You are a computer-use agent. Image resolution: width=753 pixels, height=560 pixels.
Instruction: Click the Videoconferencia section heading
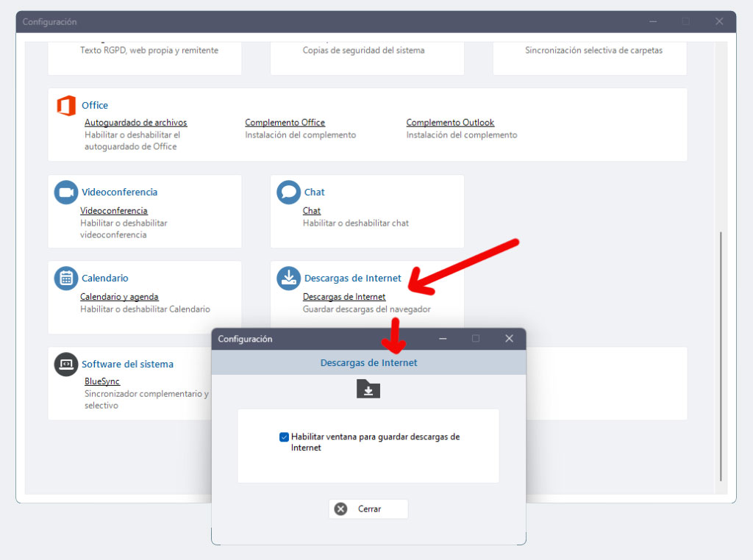coord(120,193)
